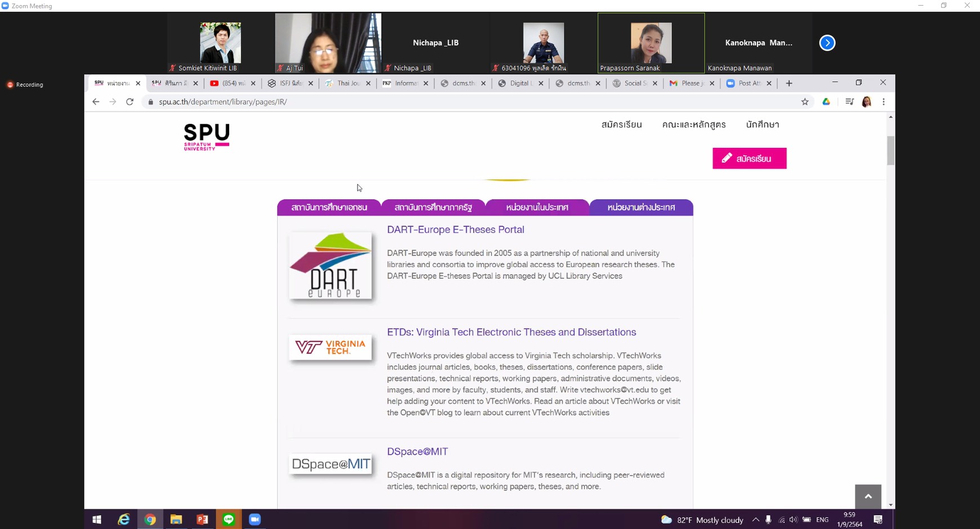Screen dimensions: 980x529
Task: Open the battery tray icon
Action: (x=807, y=520)
